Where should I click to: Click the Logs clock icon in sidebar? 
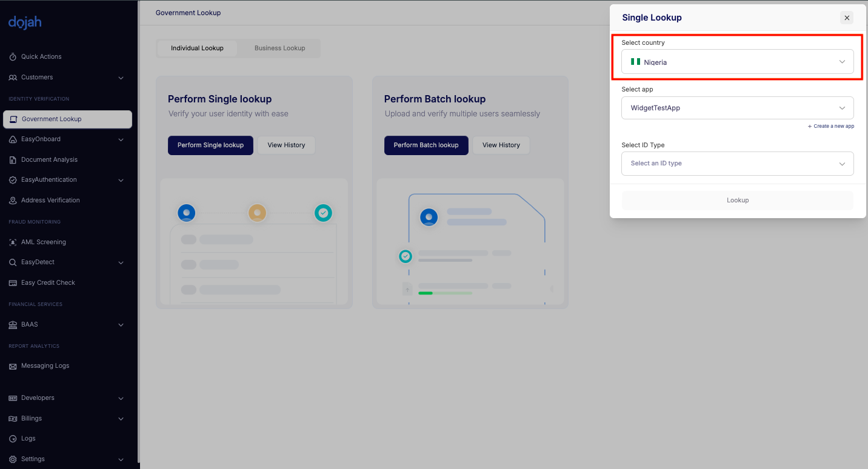coord(13,439)
